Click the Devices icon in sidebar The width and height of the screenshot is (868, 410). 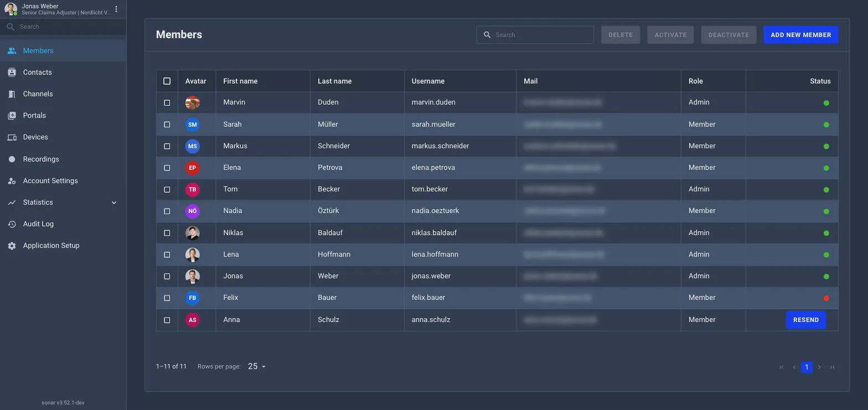point(12,137)
